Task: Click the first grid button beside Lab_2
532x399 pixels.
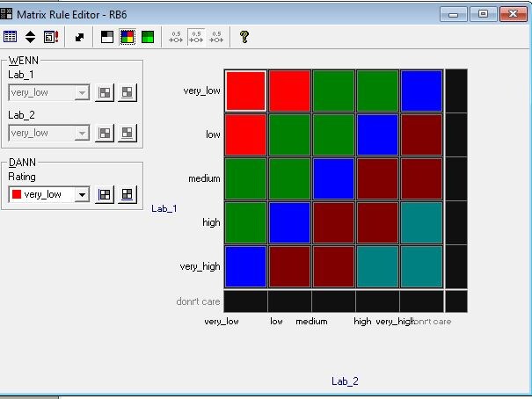Action: tap(105, 133)
